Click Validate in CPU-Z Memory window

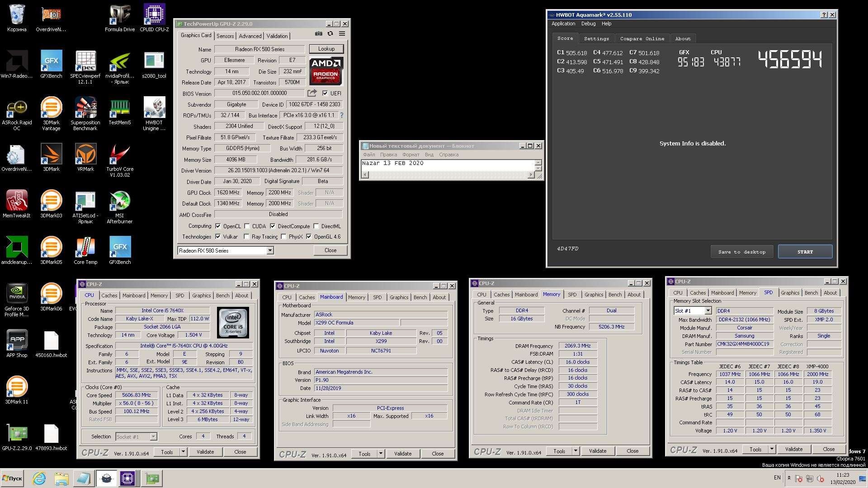tap(598, 451)
